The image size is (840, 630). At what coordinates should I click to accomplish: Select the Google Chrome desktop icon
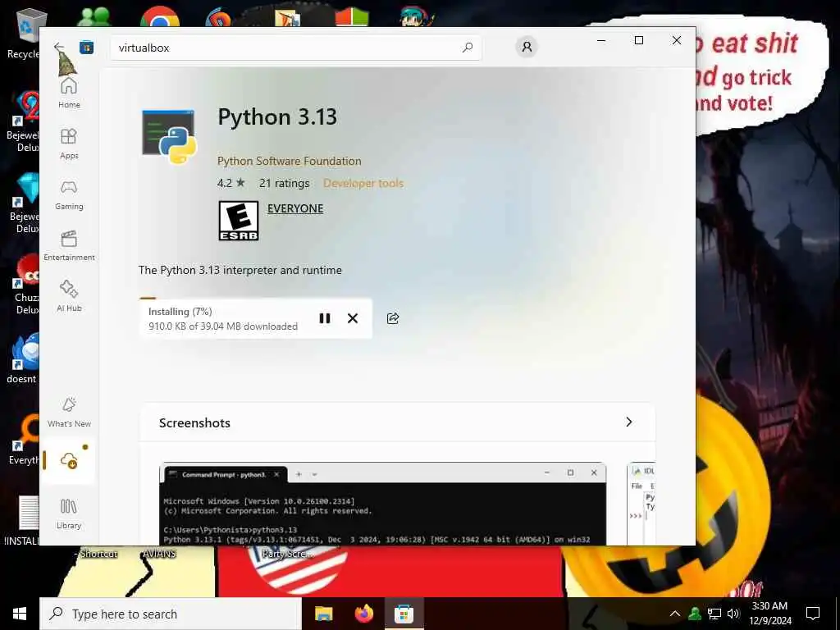coord(160,17)
